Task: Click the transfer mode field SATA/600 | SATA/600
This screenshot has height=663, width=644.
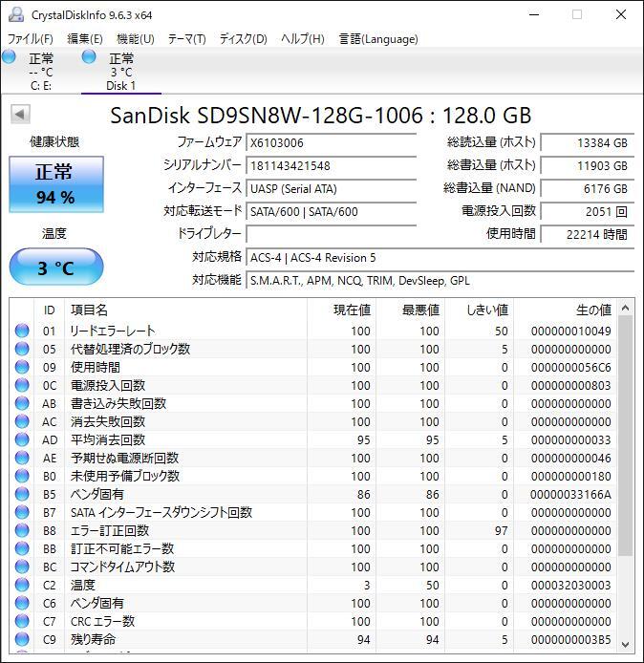Action: click(332, 211)
